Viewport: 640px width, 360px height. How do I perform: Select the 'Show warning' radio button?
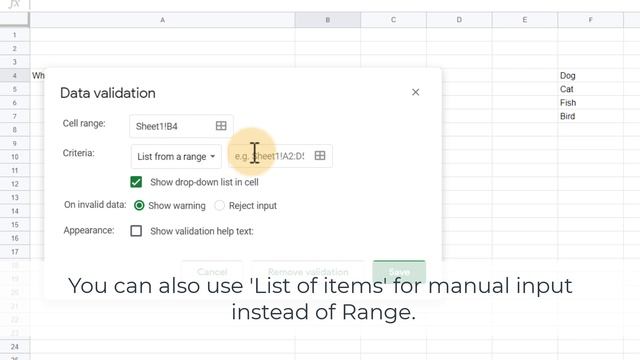pyautogui.click(x=139, y=205)
